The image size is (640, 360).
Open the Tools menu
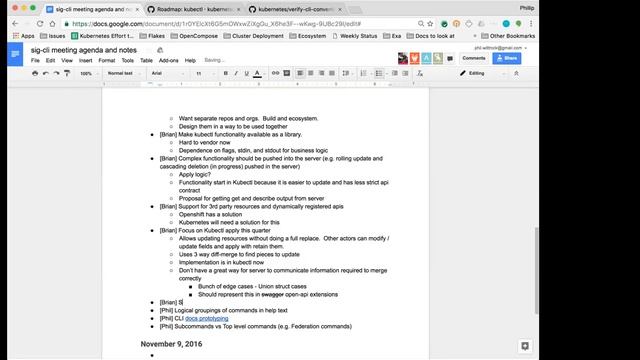pyautogui.click(x=128, y=60)
